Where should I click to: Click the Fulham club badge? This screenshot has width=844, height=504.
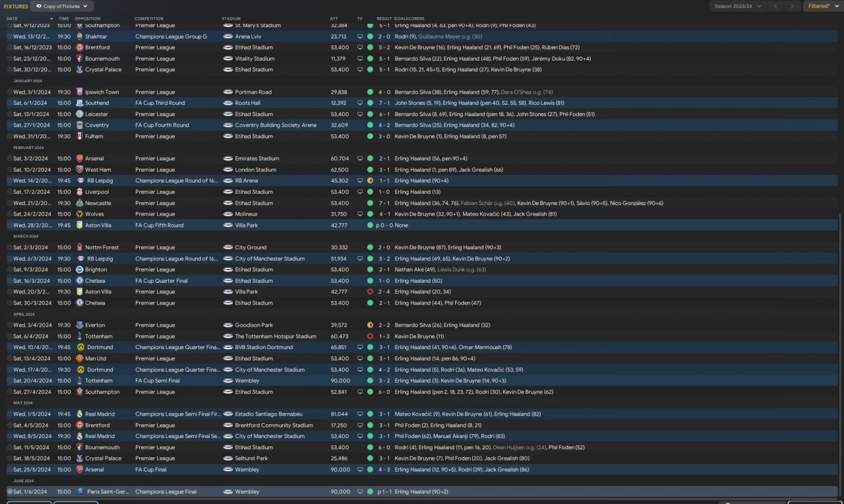click(x=79, y=136)
